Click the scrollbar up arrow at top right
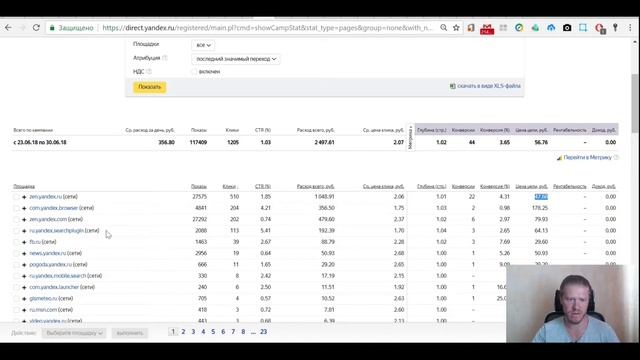 click(x=635, y=42)
